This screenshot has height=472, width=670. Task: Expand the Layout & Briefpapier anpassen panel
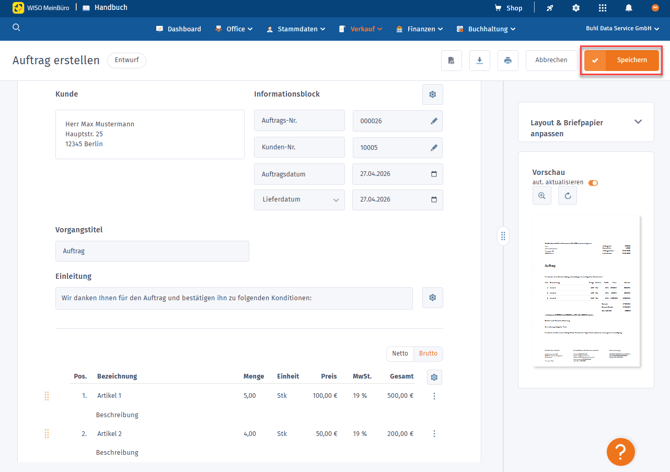pyautogui.click(x=638, y=122)
